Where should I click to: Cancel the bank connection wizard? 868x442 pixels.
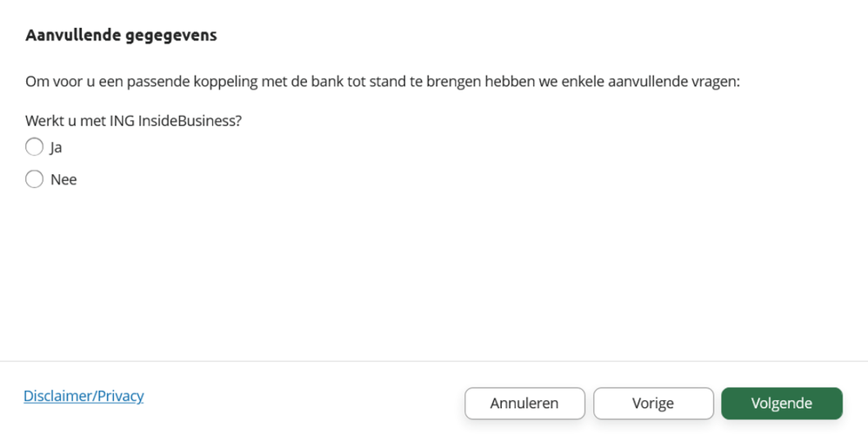[x=524, y=404]
